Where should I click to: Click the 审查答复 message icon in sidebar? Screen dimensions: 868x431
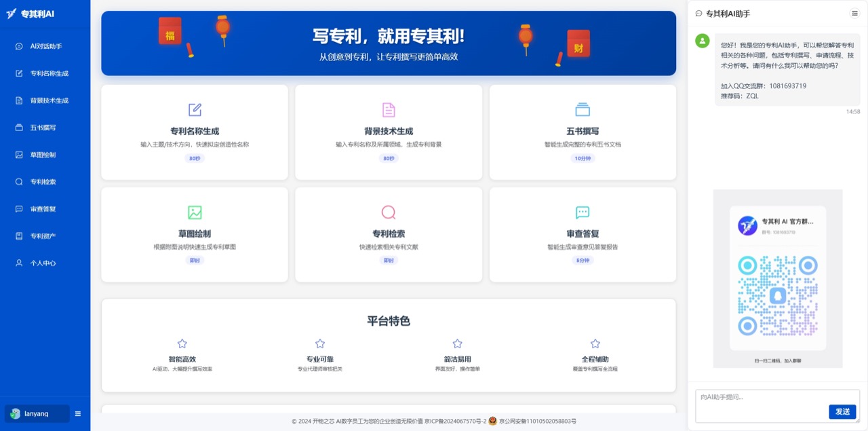(19, 209)
